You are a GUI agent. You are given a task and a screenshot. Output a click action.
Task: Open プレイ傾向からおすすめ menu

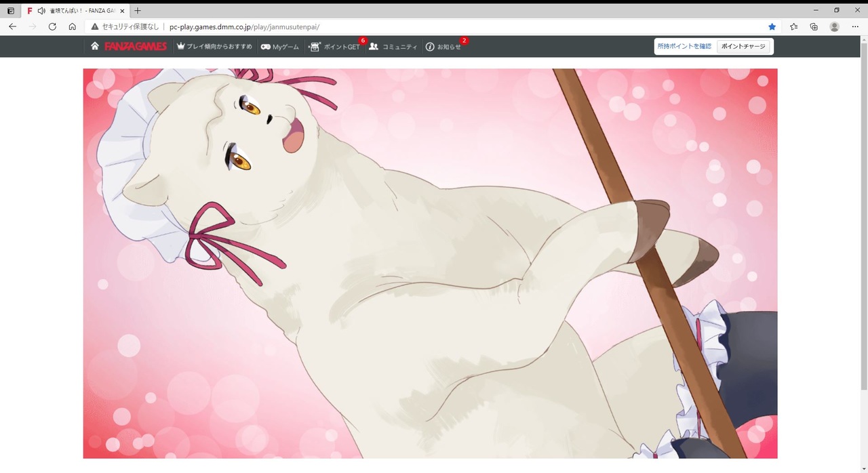214,46
